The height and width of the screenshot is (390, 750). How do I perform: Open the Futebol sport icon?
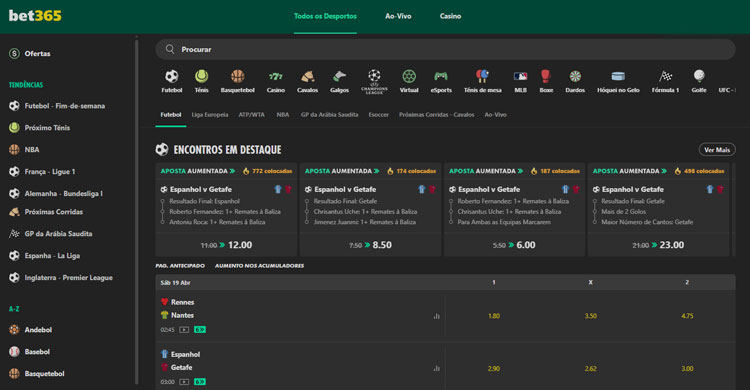tap(172, 76)
